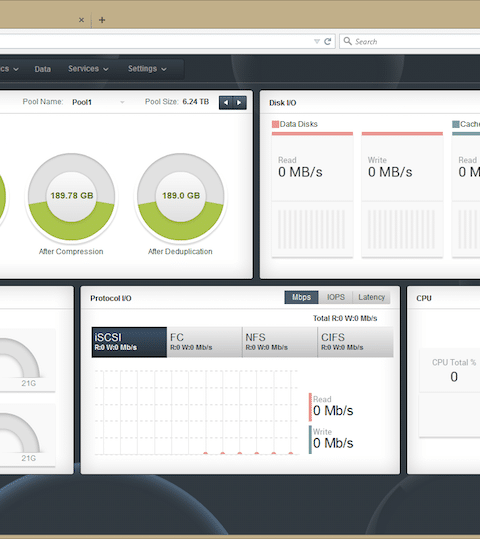Reload the page with refresh icon
Screen dimensions: 480x539
[x=328, y=42]
